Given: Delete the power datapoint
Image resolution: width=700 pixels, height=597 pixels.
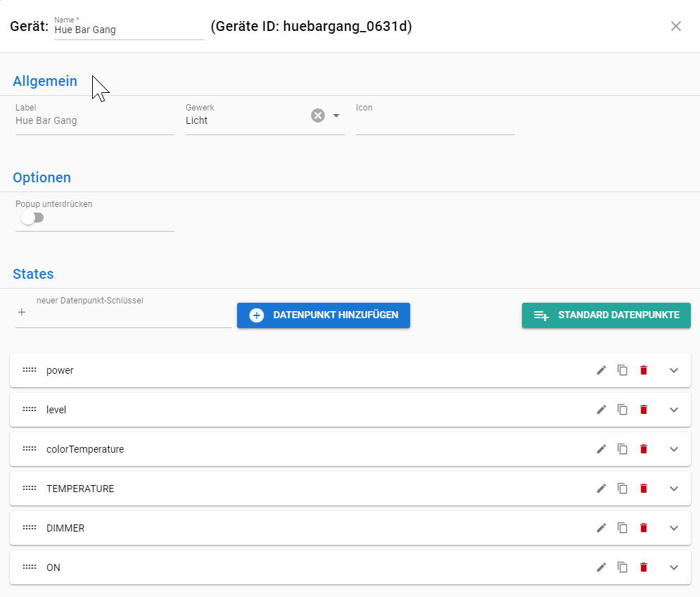Looking at the screenshot, I should [643, 370].
